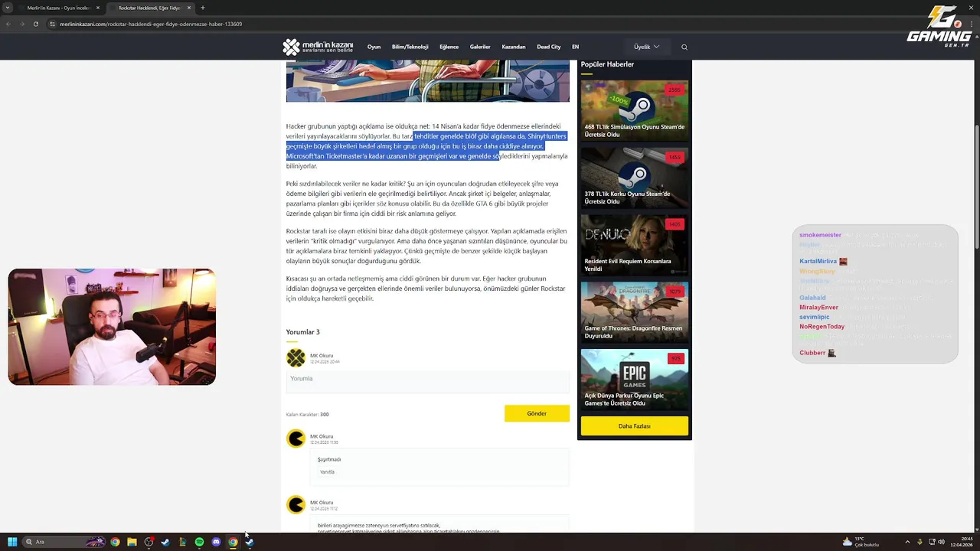Image resolution: width=980 pixels, height=551 pixels.
Task: Switch to the active Chrome taskbar window
Action: [233, 542]
